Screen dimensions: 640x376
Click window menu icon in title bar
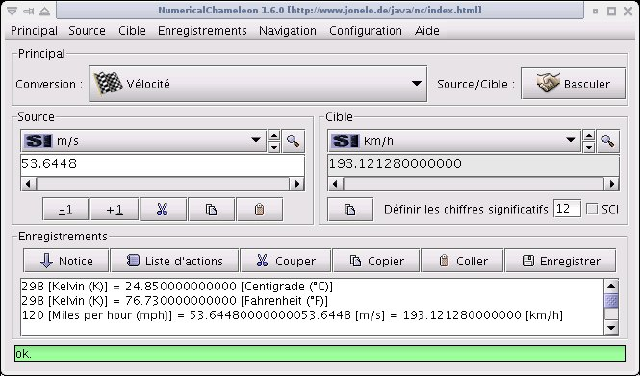[x=12, y=11]
